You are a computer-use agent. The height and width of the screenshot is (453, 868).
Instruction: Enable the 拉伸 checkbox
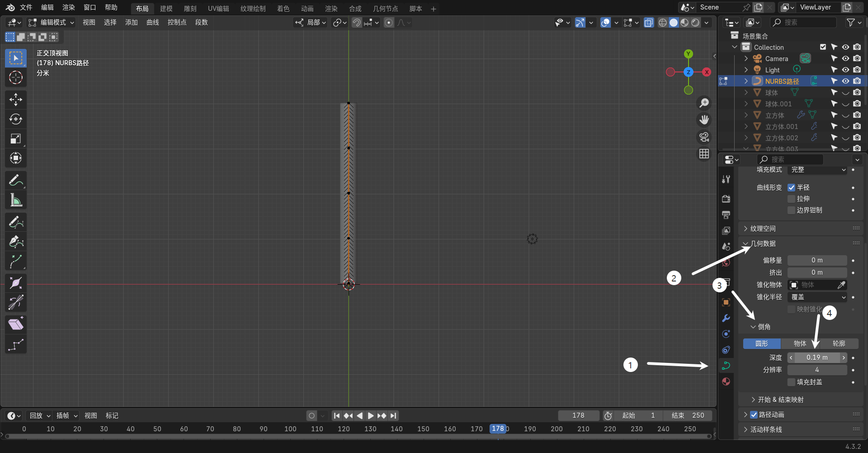791,199
